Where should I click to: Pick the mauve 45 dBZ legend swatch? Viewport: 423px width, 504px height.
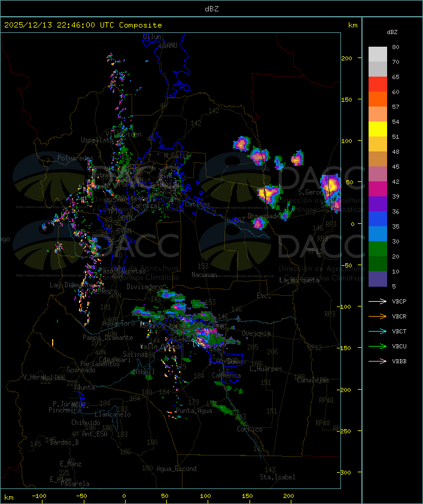378,174
